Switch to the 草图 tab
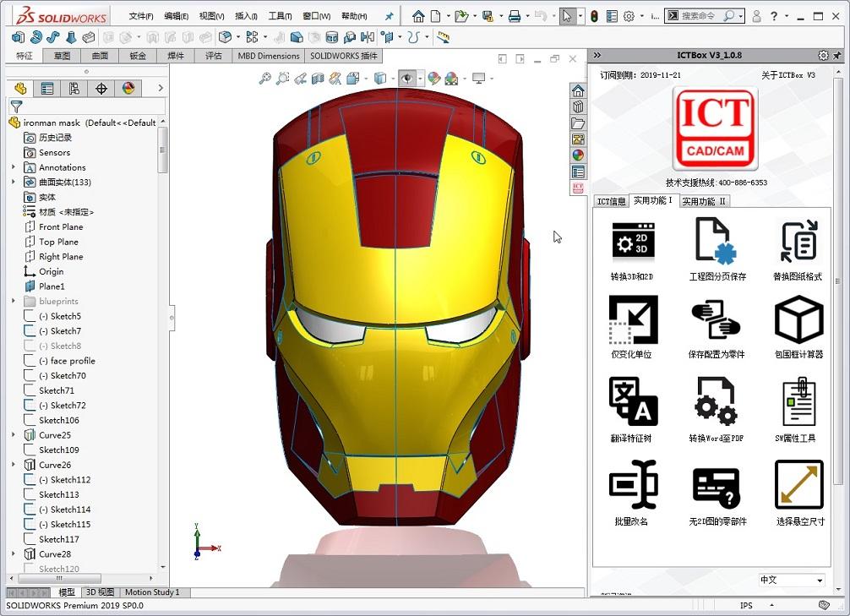 pyautogui.click(x=62, y=56)
